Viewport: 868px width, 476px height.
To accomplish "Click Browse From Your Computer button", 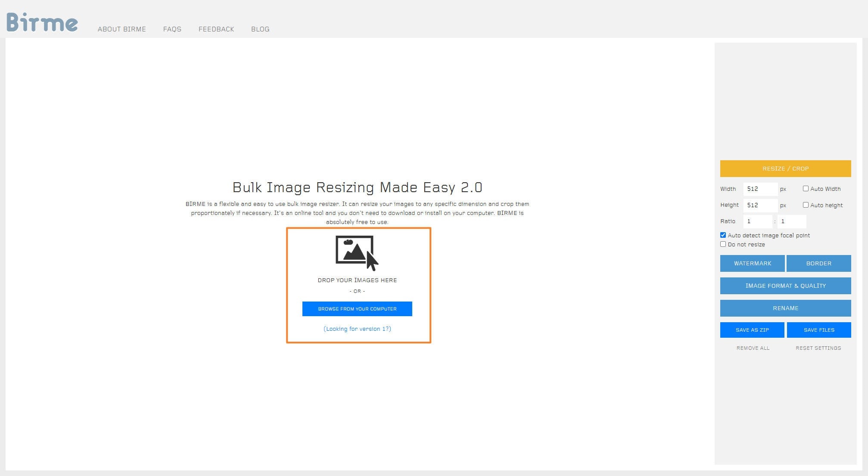I will coord(357,309).
